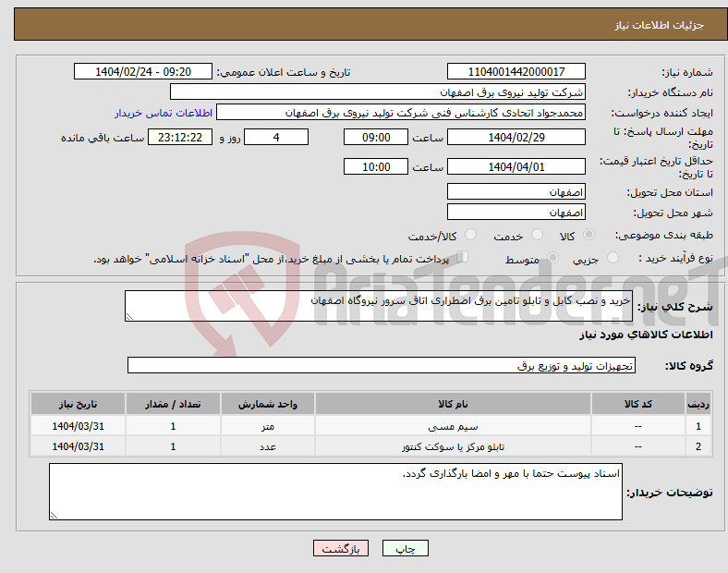This screenshot has width=728, height=573.
Task: Select the خدمت radio button
Action: pyautogui.click(x=537, y=235)
